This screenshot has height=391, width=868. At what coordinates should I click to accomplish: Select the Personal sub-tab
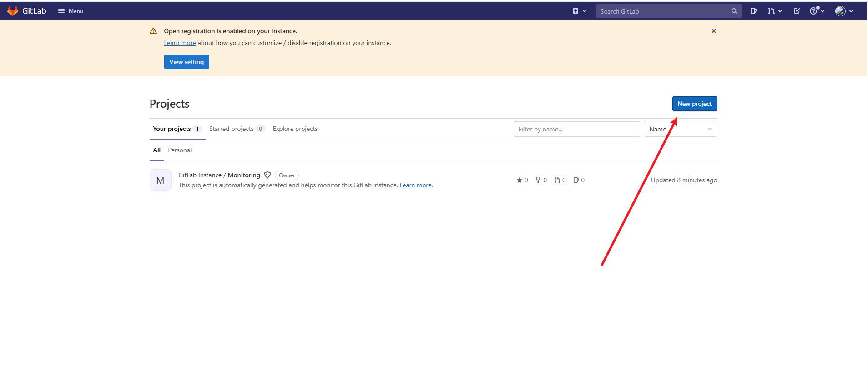(x=180, y=150)
